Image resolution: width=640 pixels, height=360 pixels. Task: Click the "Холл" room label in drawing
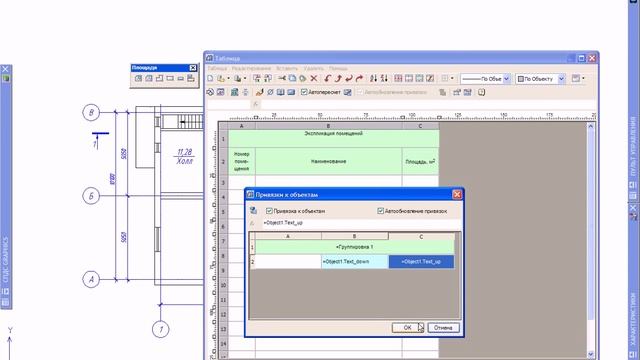(x=184, y=161)
